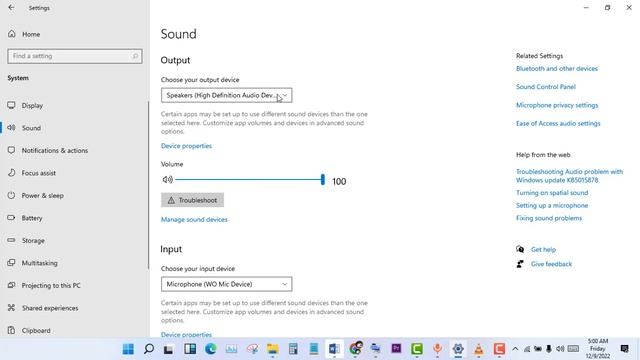Open Bluetooth and other devices

[557, 69]
